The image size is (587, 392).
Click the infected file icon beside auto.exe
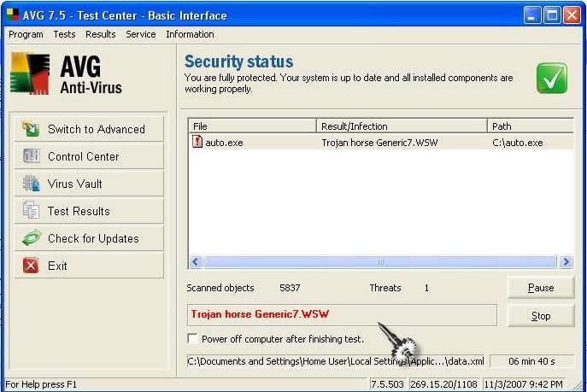pyautogui.click(x=197, y=143)
